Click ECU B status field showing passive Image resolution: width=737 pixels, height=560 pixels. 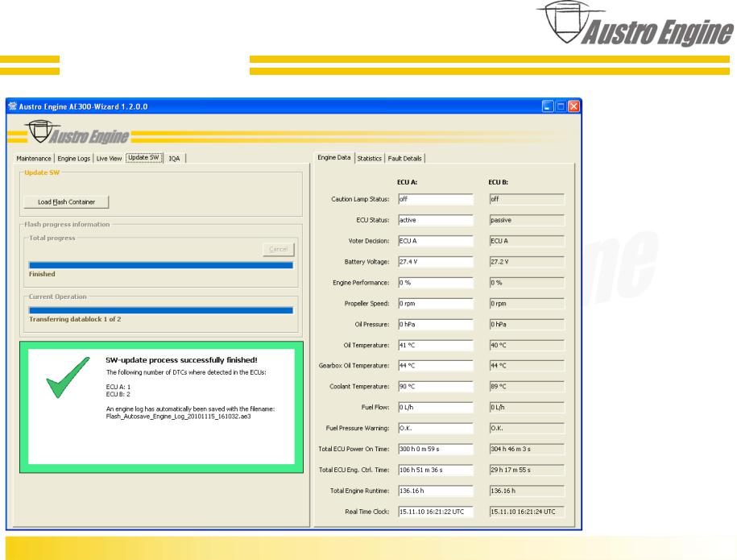[527, 220]
